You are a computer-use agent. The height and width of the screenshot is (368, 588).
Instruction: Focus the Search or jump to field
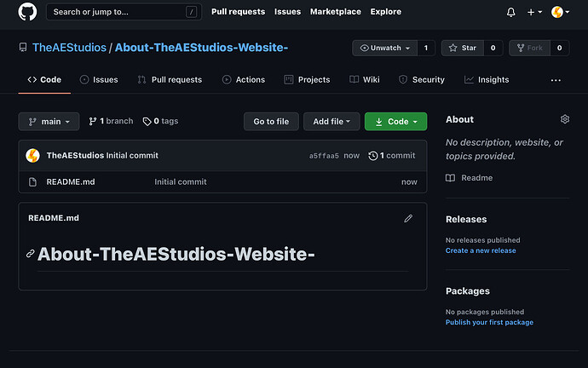pyautogui.click(x=124, y=12)
